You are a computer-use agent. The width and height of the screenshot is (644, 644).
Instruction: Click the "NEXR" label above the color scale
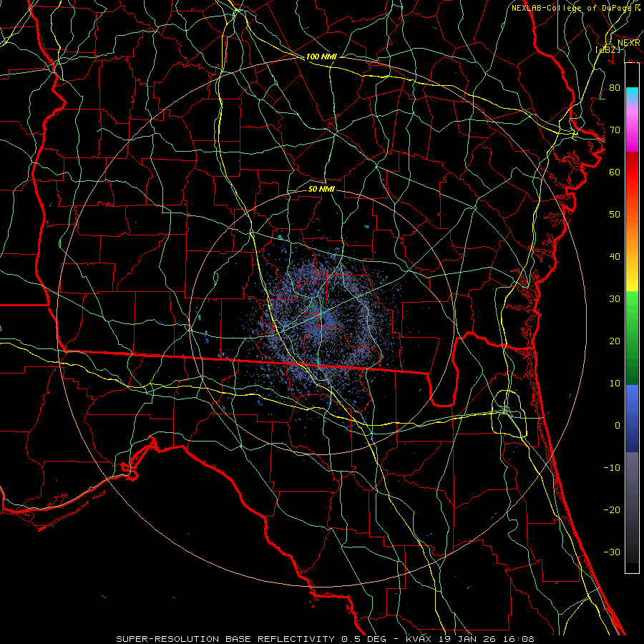tap(628, 43)
